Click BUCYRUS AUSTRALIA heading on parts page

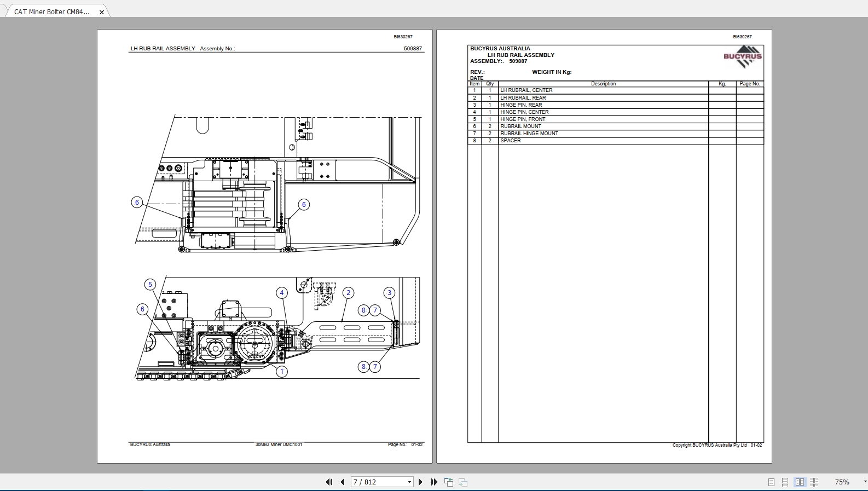coord(500,49)
